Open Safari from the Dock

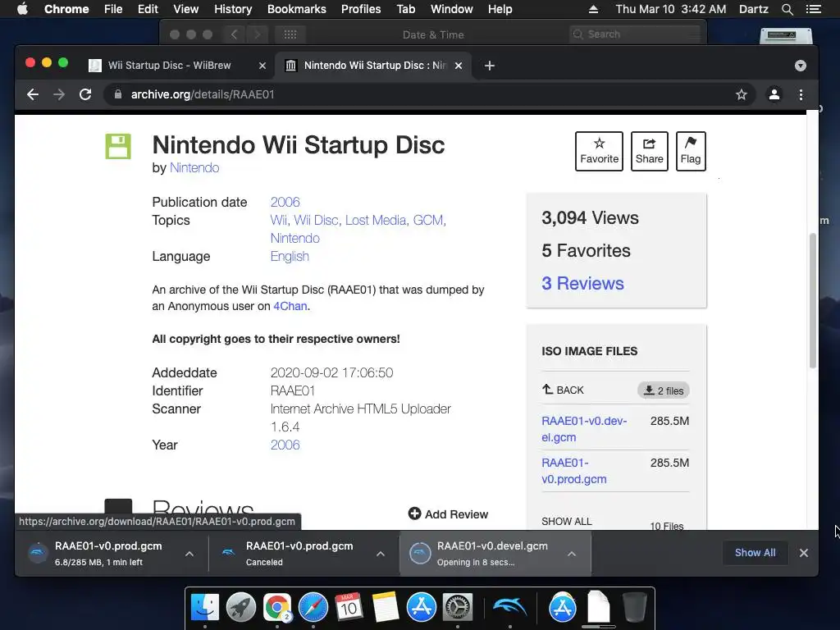click(313, 607)
